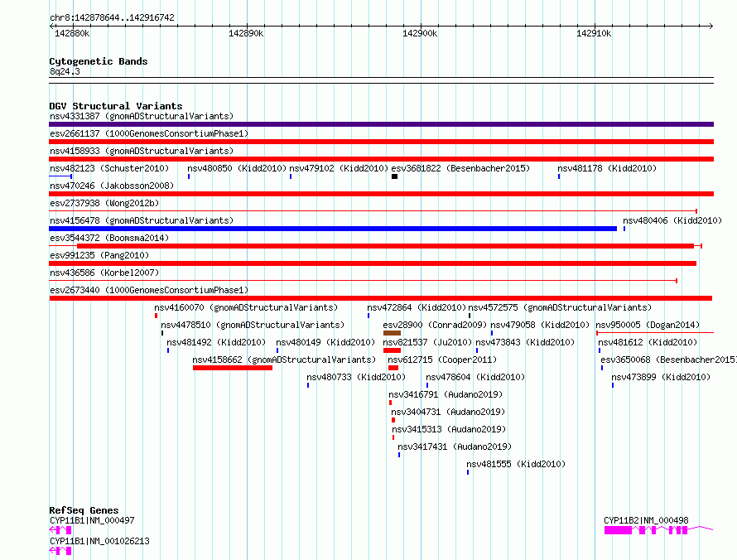Click nsv481612 (Kidd2010) variant label

pyautogui.click(x=648, y=342)
